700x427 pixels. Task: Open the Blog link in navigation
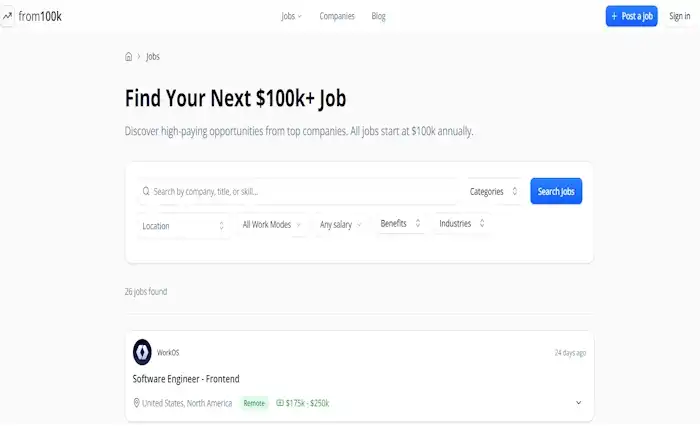point(378,16)
